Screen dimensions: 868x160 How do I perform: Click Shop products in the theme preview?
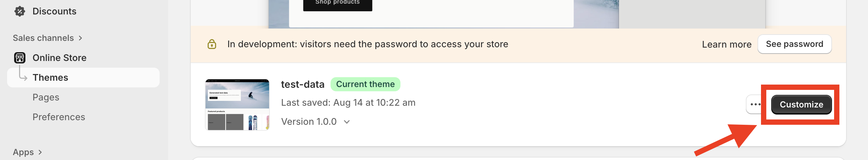(337, 4)
